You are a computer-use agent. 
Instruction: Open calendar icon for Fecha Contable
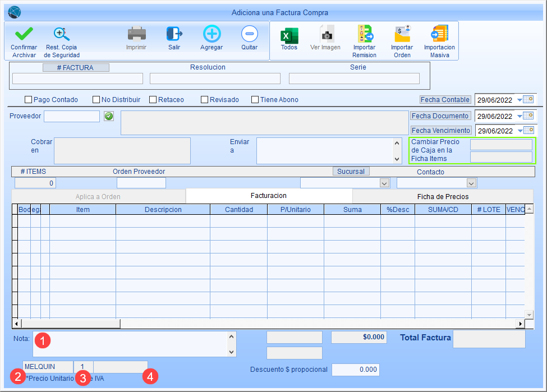pos(528,100)
